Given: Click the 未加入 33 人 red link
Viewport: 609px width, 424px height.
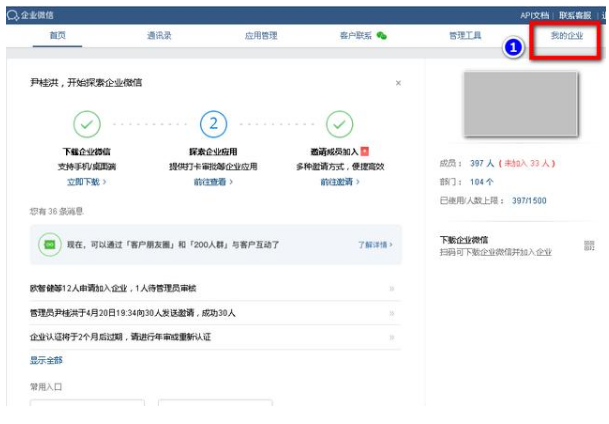Looking at the screenshot, I should pyautogui.click(x=527, y=163).
